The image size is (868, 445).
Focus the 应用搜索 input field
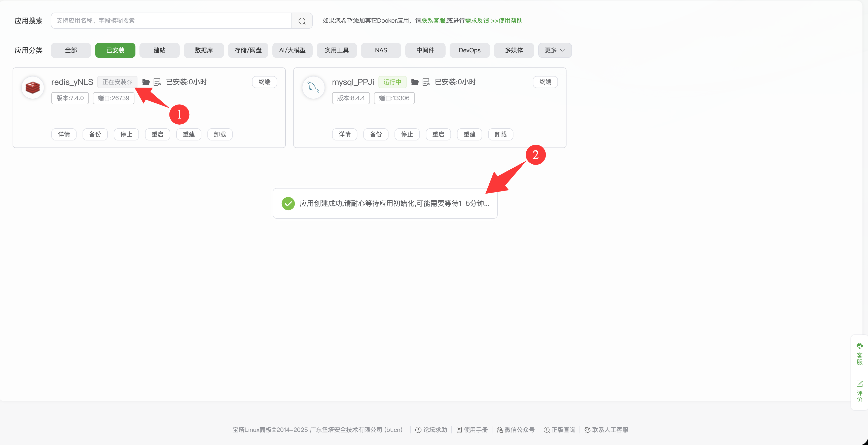[171, 21]
